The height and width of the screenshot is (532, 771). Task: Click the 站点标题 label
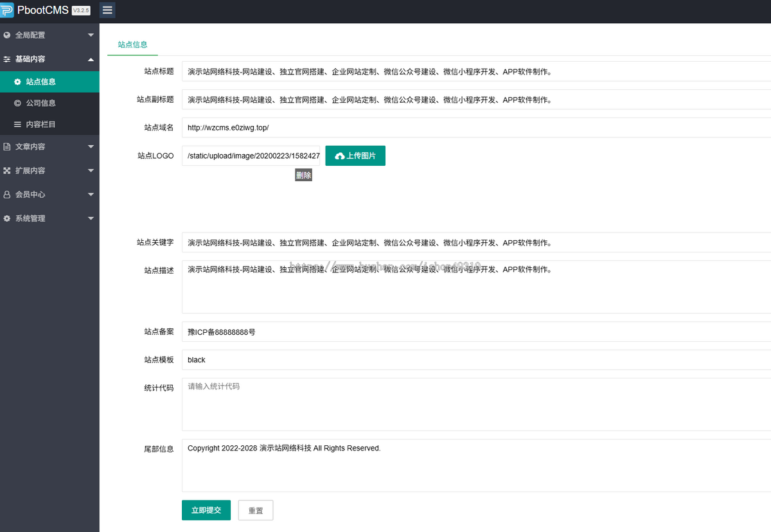pyautogui.click(x=159, y=72)
